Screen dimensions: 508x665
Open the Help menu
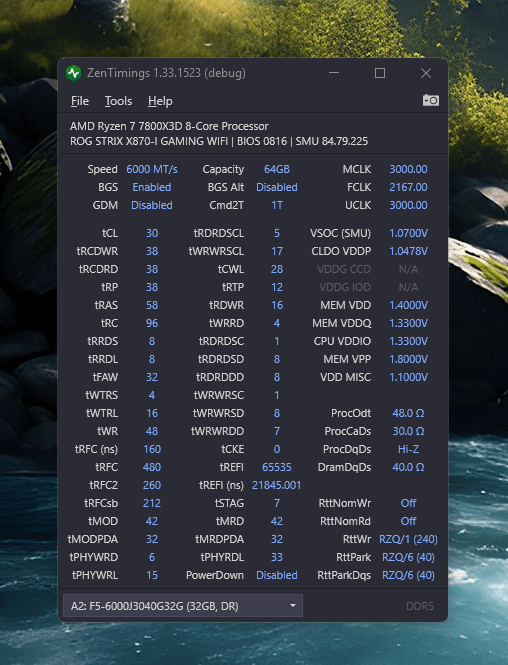[160, 101]
